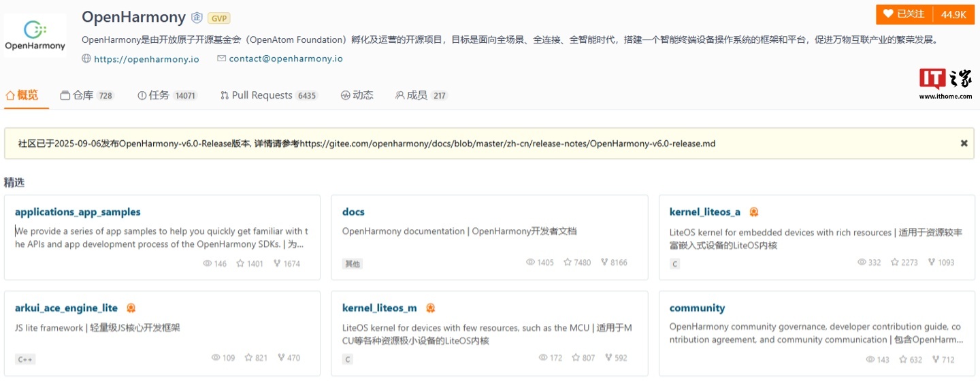
Task: Click the badge icon next to arkui_ace_engine_lite
Action: [131, 308]
